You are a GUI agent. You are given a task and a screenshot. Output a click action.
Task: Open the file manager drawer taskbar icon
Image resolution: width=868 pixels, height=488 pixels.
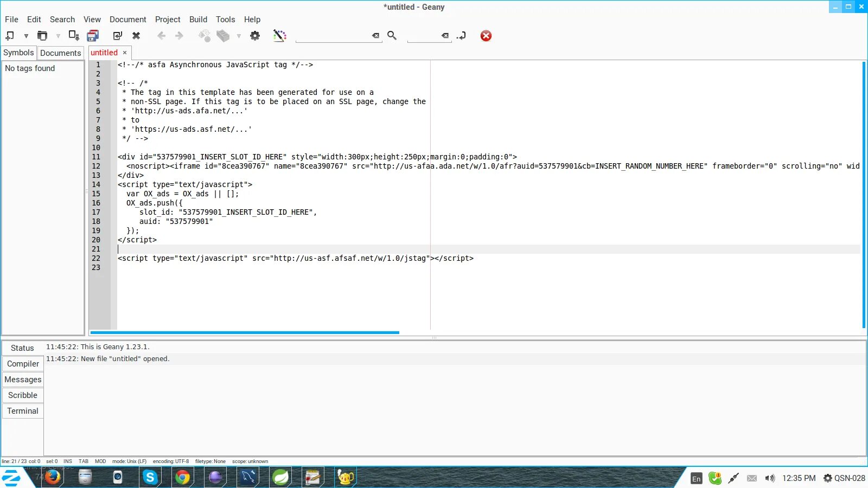(x=85, y=477)
